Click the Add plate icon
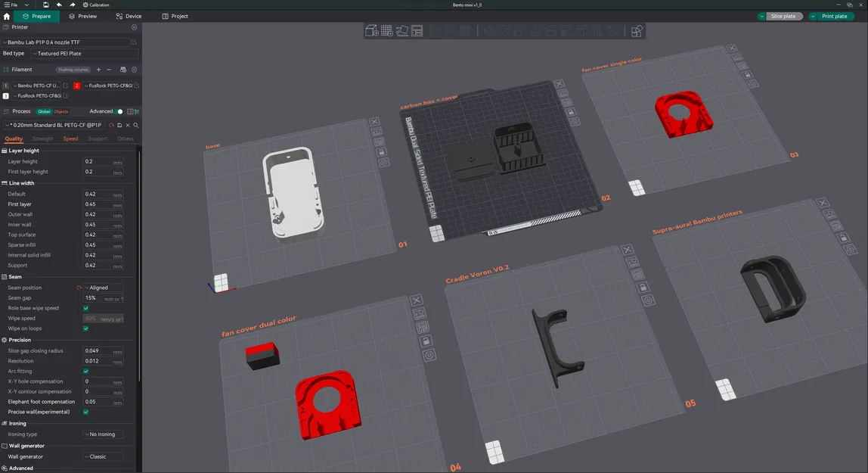 tap(386, 31)
